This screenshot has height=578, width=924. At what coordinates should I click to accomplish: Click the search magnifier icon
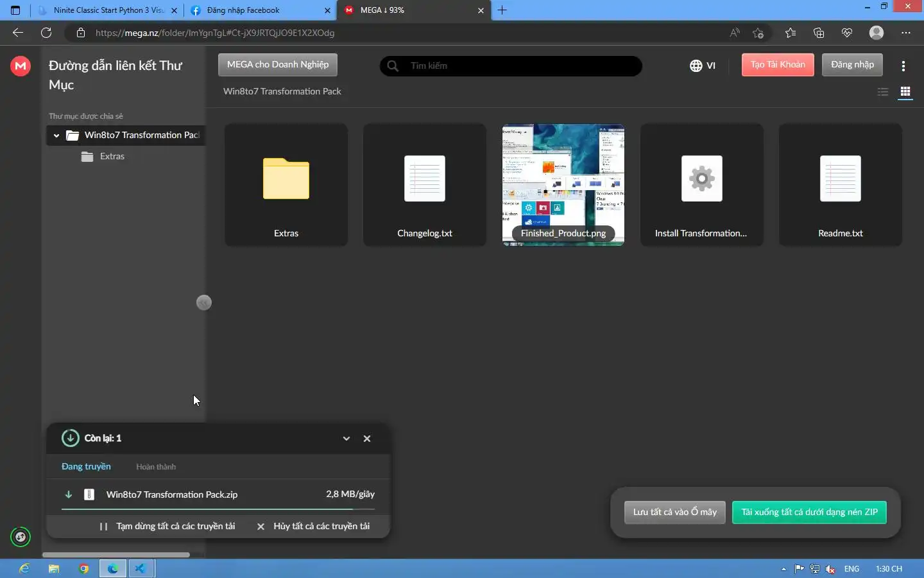tap(393, 66)
